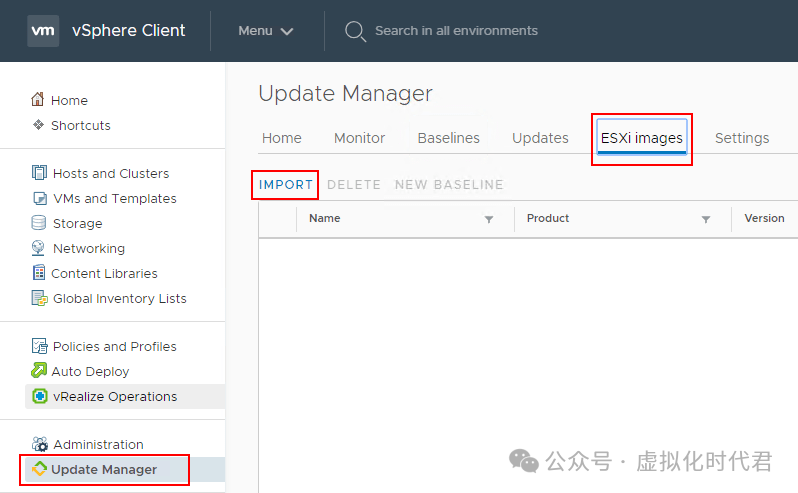Click the search magnifier icon

click(355, 31)
